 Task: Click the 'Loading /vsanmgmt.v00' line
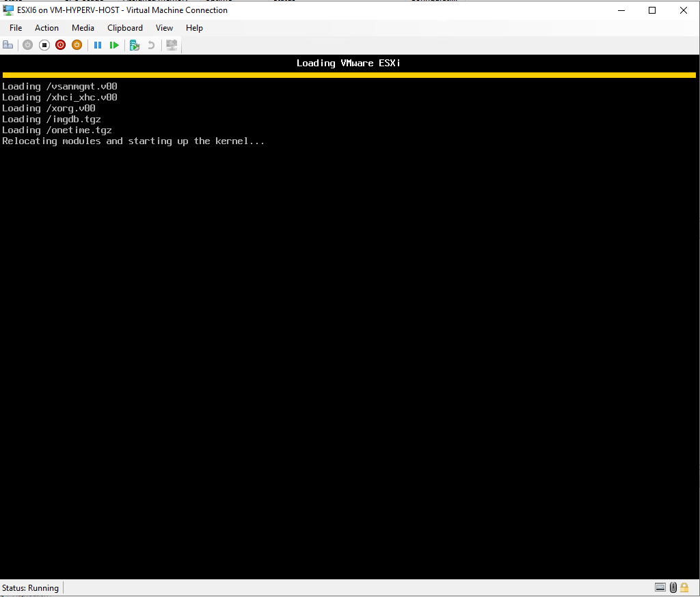[x=60, y=87]
